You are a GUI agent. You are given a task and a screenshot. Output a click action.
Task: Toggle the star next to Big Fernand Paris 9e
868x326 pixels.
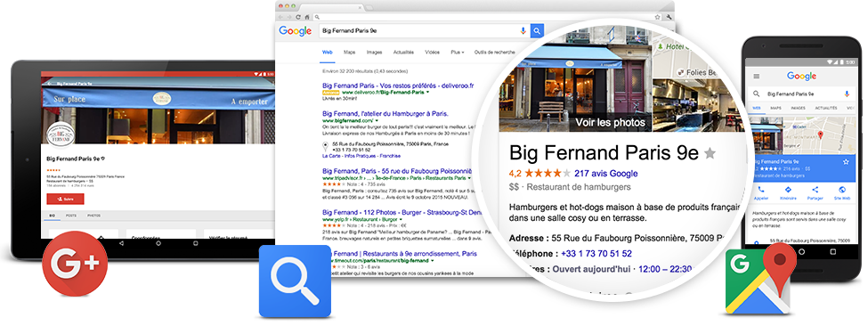(x=710, y=154)
